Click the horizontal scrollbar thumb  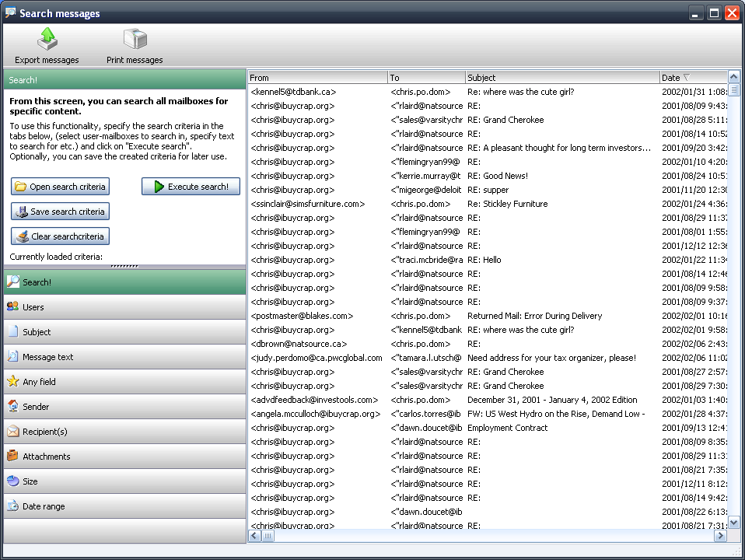[268, 536]
